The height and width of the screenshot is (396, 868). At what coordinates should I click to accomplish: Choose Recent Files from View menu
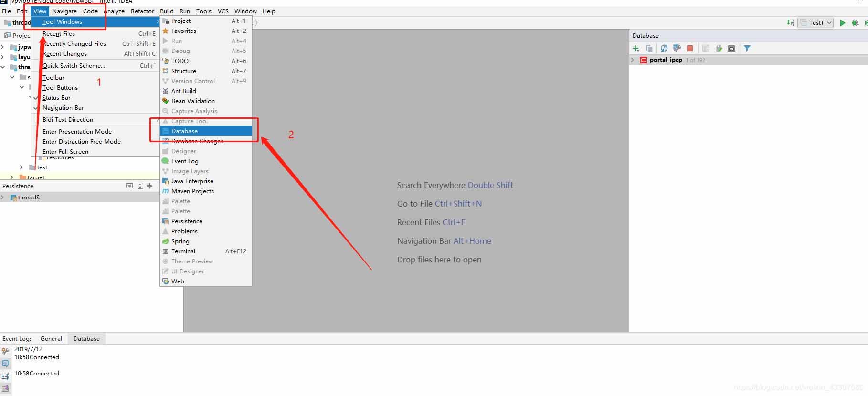coord(95,34)
